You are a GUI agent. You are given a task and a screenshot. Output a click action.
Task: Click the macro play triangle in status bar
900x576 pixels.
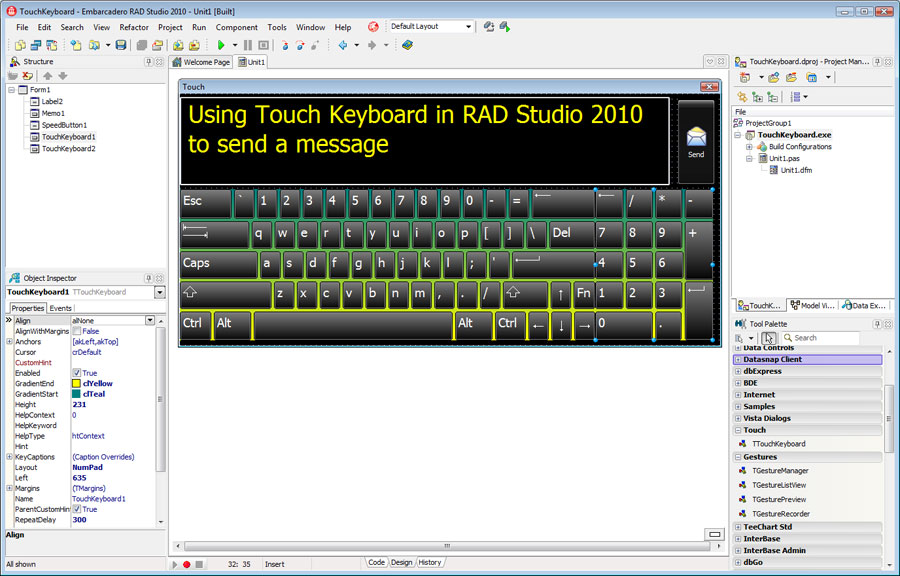tap(175, 565)
